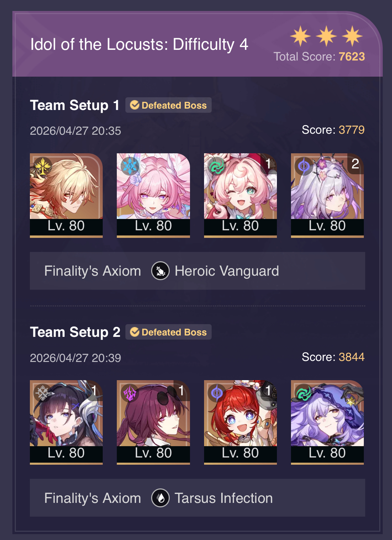This screenshot has height=540, width=392.
Task: Select the red-haired character portrait in Team 2
Action: click(x=240, y=422)
